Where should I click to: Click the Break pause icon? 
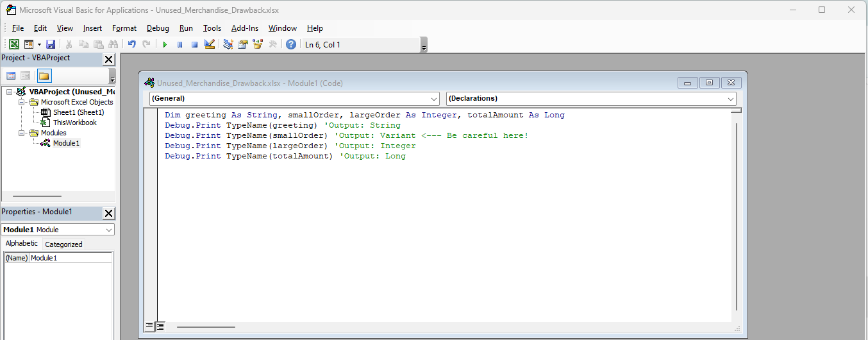click(179, 44)
